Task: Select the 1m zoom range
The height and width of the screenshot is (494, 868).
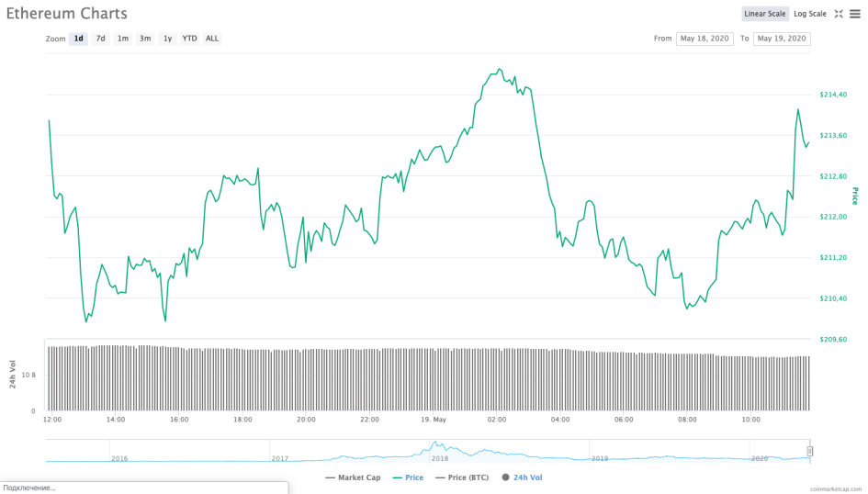Action: click(x=123, y=39)
